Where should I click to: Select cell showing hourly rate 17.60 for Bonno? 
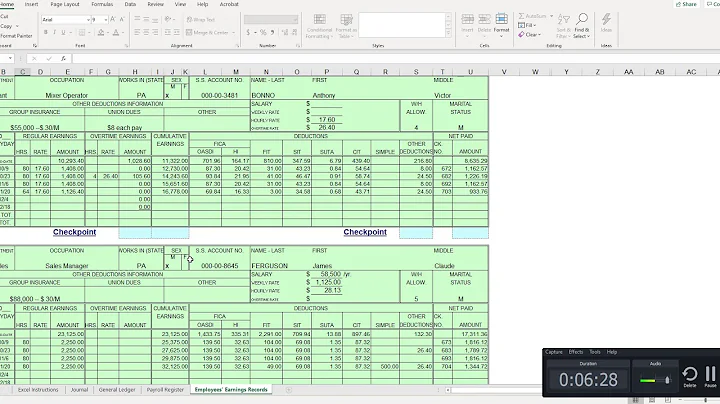pos(326,119)
